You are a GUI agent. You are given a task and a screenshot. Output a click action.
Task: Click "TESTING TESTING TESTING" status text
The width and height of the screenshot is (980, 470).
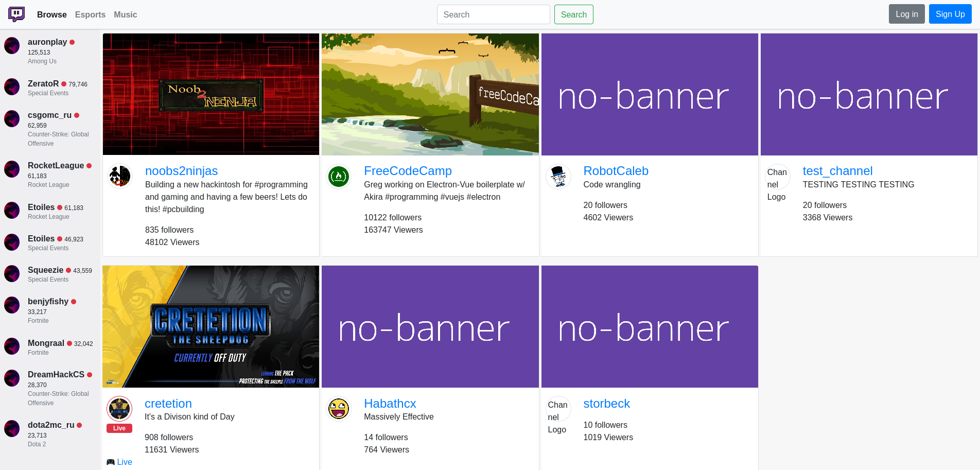[859, 185]
